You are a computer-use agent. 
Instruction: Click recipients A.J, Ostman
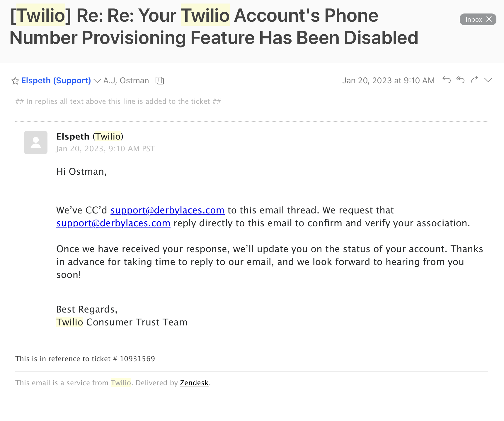coord(126,81)
